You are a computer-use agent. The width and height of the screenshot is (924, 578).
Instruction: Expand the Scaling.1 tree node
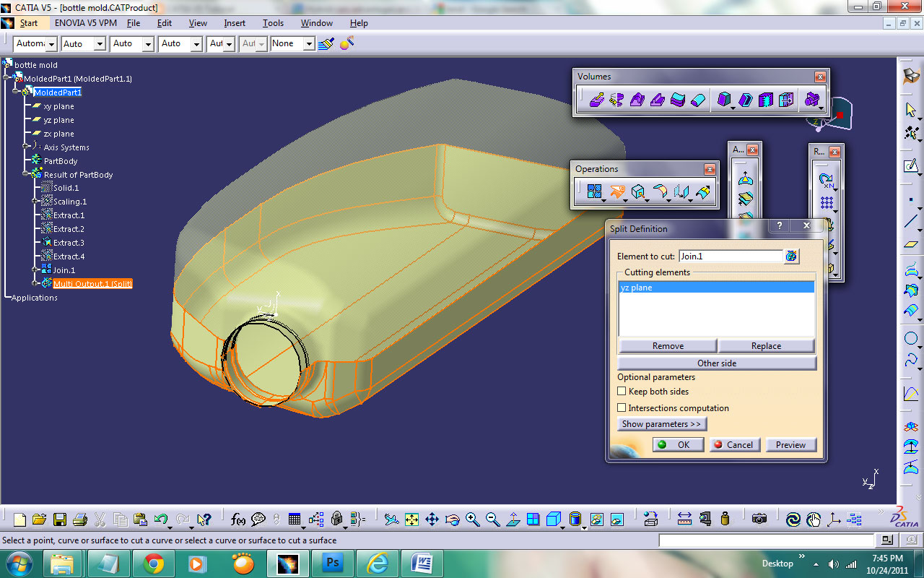35,202
